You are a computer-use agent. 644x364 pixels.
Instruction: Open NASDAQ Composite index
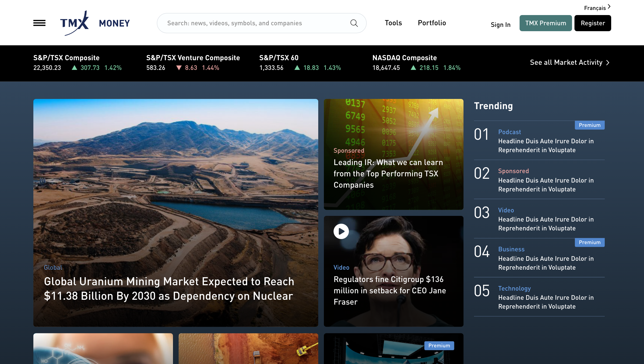404,58
